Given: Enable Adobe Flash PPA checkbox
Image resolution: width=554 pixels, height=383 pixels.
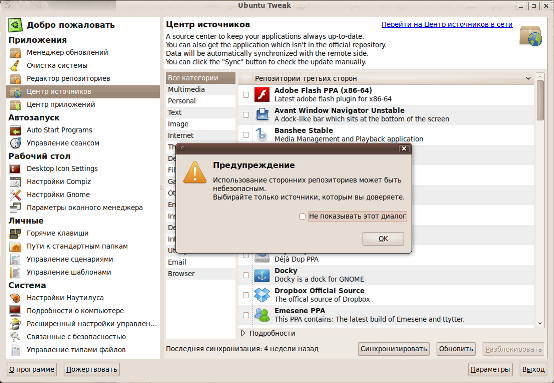Looking at the screenshot, I should click(x=246, y=95).
